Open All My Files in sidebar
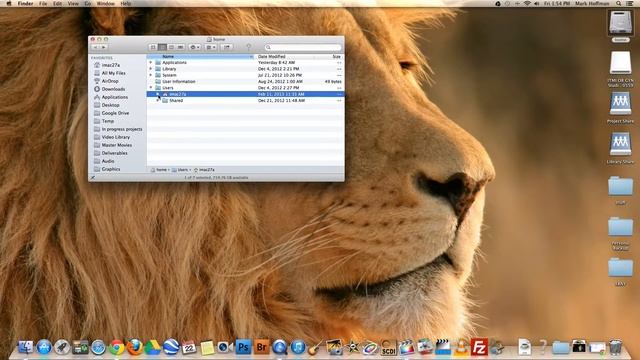The width and height of the screenshot is (640, 360). 110,73
